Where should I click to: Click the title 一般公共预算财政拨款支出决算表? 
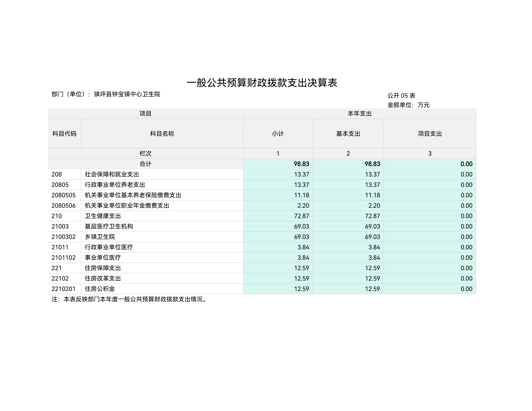(x=262, y=83)
